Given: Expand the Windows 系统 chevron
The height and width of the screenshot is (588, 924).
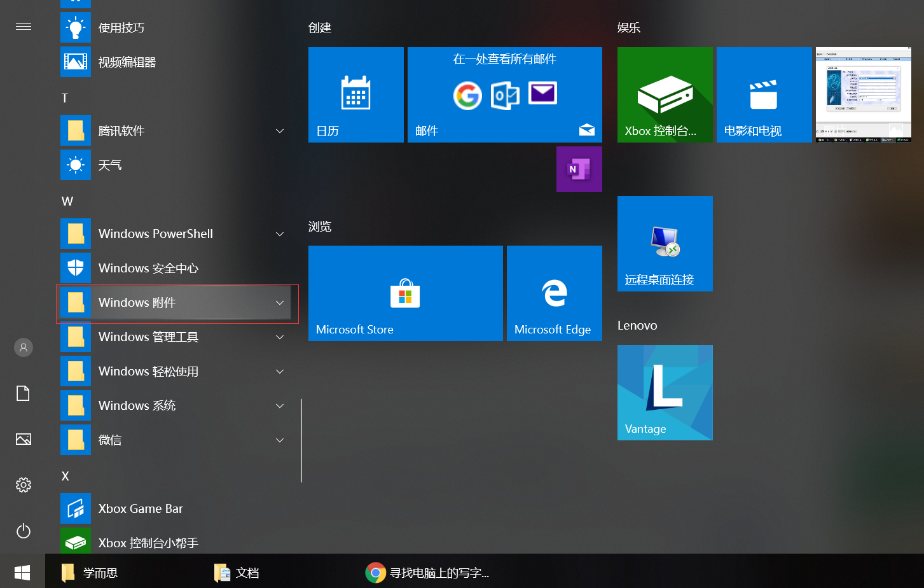Looking at the screenshot, I should tap(280, 406).
